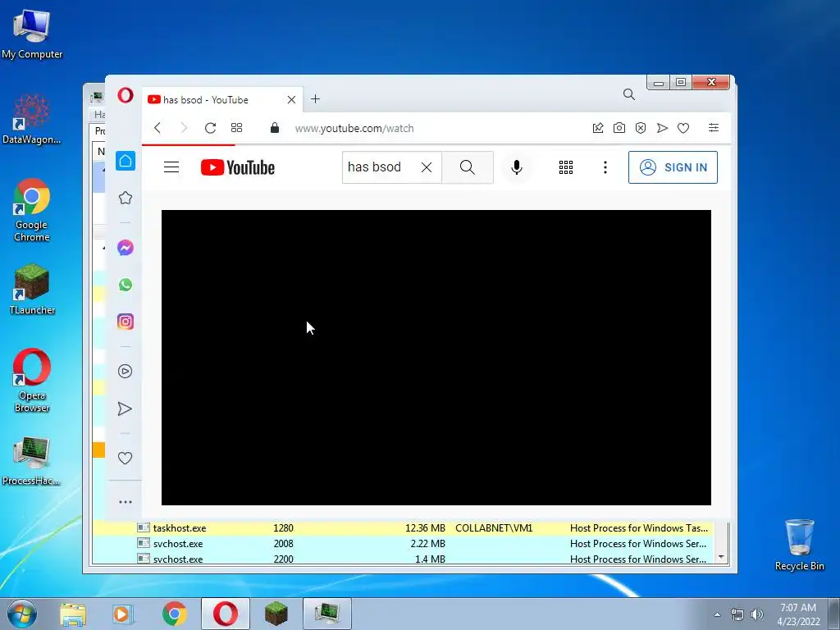Open YouTube apps grid menu
The height and width of the screenshot is (630, 840).
566,167
